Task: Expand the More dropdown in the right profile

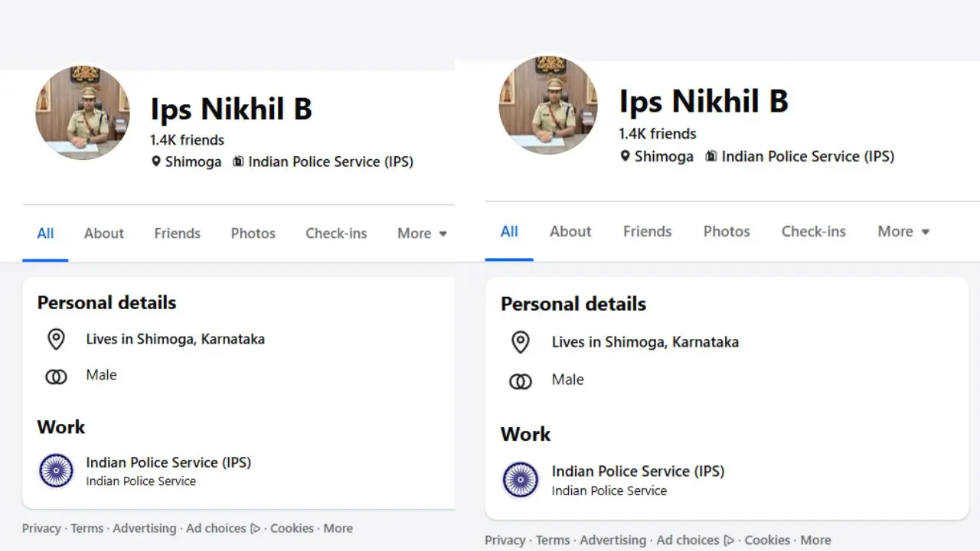Action: click(x=903, y=231)
